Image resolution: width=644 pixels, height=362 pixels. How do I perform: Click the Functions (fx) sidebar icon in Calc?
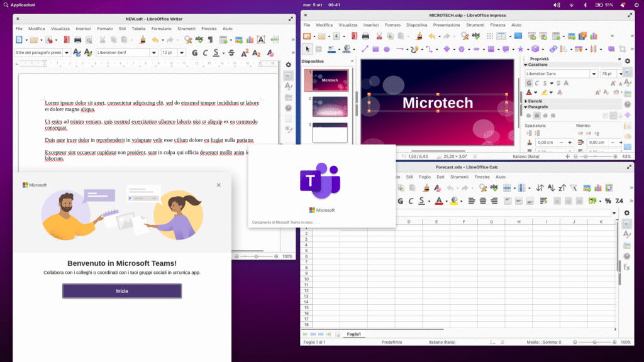[626, 267]
